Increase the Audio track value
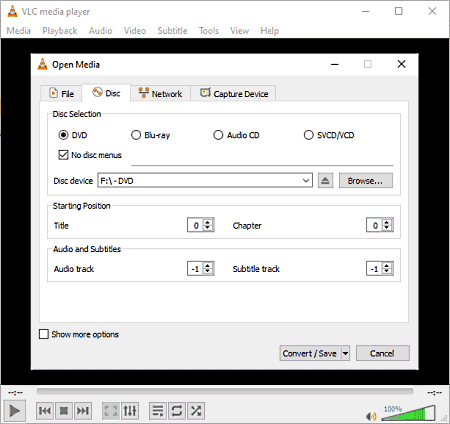This screenshot has width=450, height=424. tap(208, 265)
